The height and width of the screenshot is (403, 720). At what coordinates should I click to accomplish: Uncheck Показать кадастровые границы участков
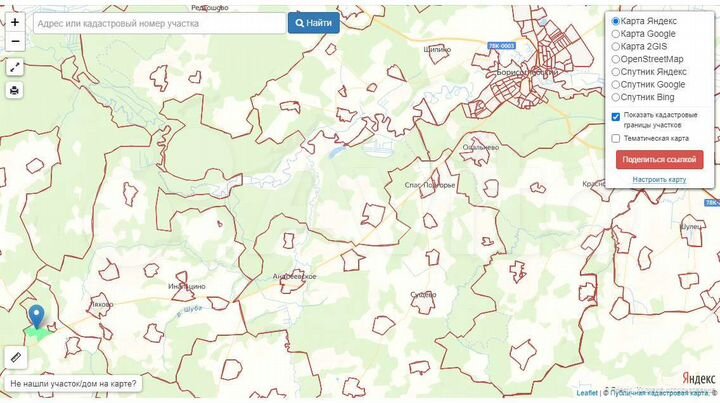[616, 117]
